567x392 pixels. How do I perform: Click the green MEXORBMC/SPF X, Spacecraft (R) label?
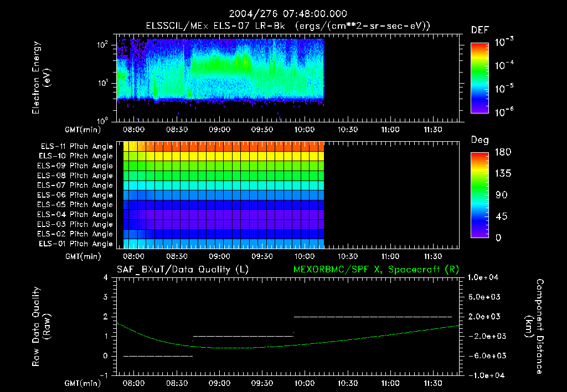(x=376, y=270)
